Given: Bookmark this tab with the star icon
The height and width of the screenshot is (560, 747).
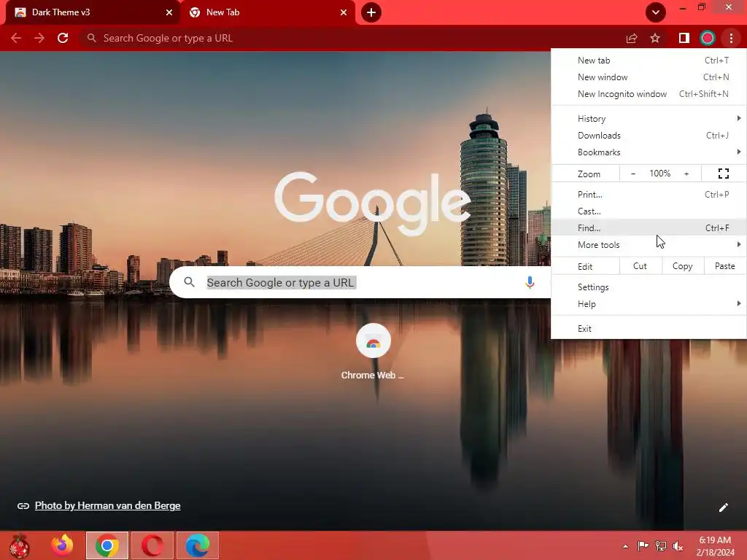Looking at the screenshot, I should pos(655,38).
